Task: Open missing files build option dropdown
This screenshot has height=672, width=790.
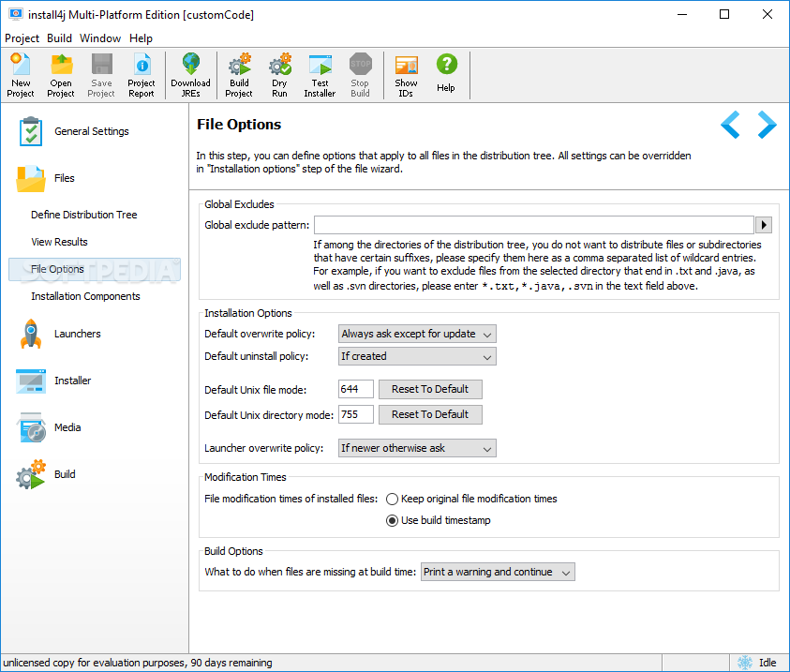Action: [498, 573]
